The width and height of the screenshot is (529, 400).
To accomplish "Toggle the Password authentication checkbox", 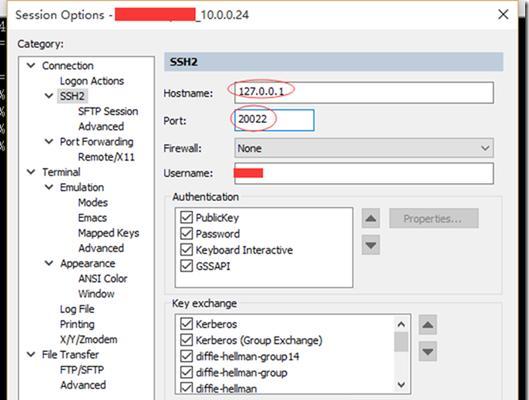I will click(x=186, y=233).
